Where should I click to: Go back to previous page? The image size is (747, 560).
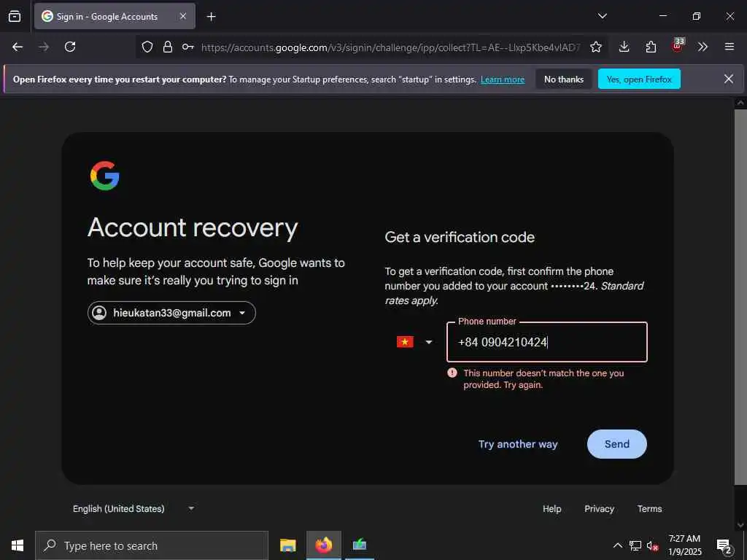click(x=18, y=47)
